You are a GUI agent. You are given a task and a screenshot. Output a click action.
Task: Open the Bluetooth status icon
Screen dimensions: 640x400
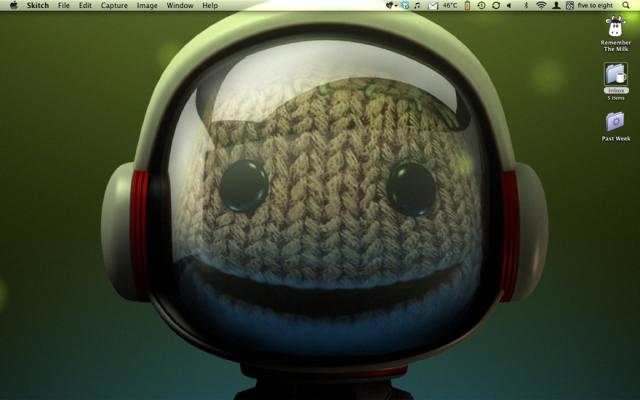point(526,5)
